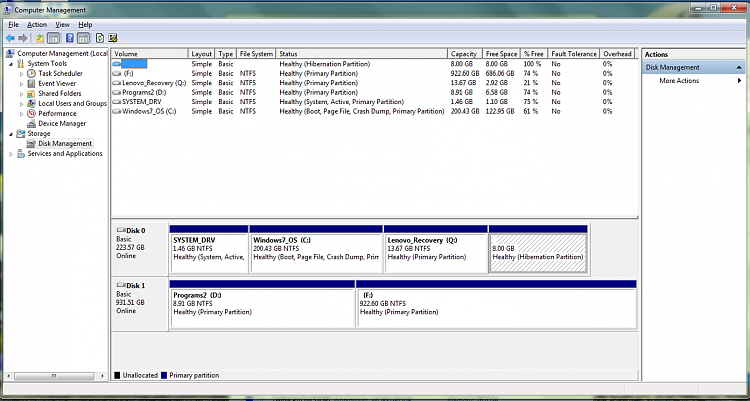Expand the Services and Applications node arrow
The image size is (750, 401).
[x=11, y=154]
